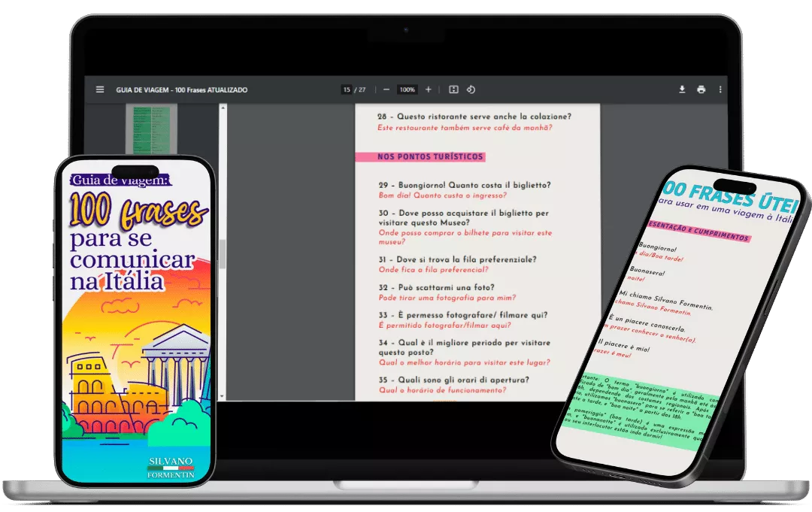Click the 100% zoom level field
Image resolution: width=812 pixels, height=512 pixels.
tap(407, 89)
